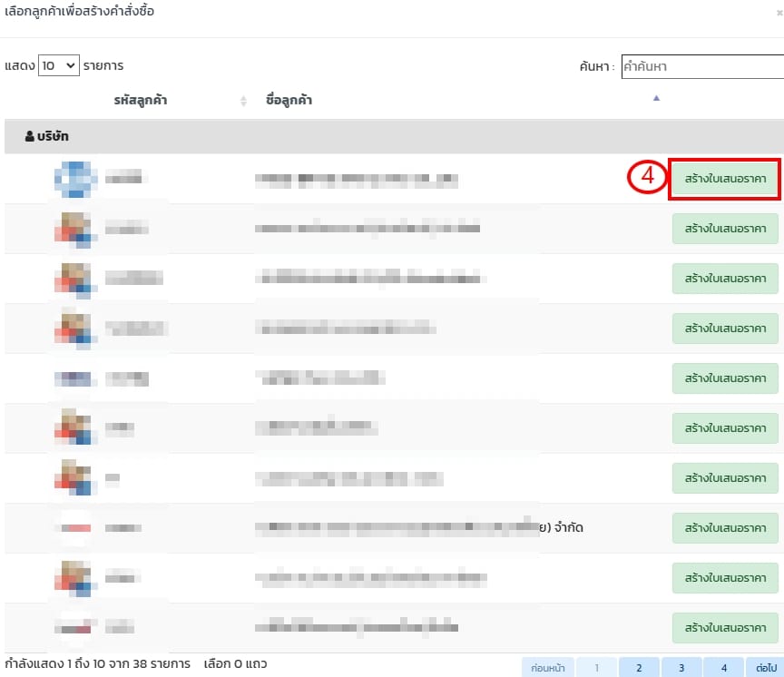Click the ก่อนหน้า previous page button
The height and width of the screenshot is (677, 784).
pos(548,668)
